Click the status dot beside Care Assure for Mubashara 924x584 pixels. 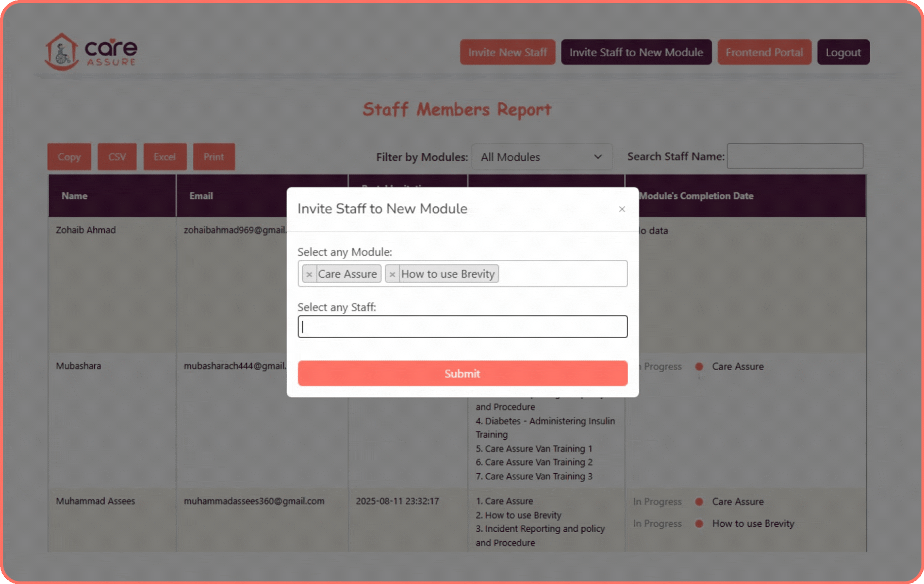tap(699, 366)
